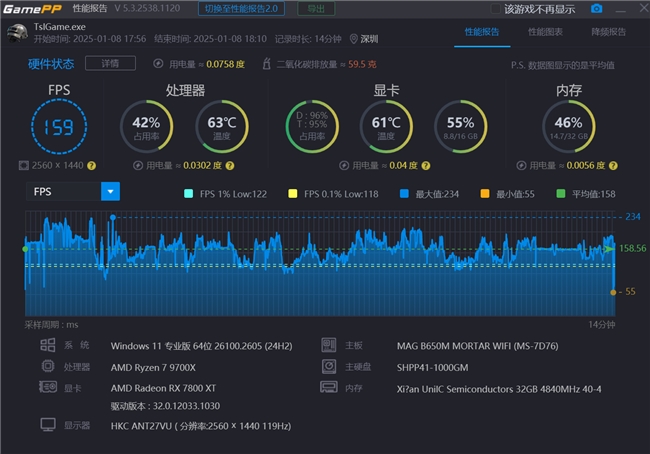Click the main disk icon in specs
This screenshot has height=454, width=650.
[x=329, y=366]
